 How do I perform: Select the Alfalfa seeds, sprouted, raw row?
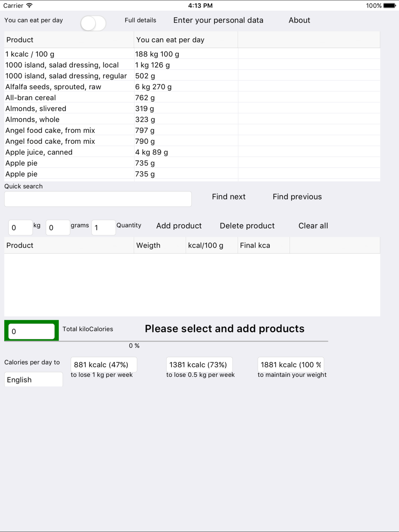coord(192,87)
